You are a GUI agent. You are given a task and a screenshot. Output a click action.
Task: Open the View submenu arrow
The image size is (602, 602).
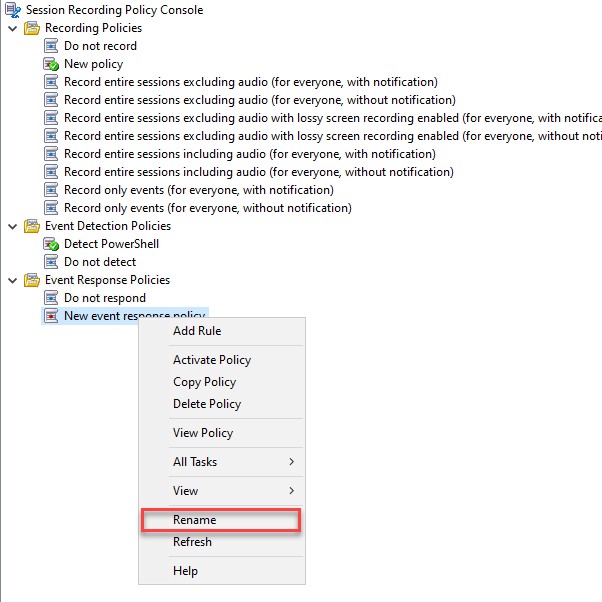(x=291, y=491)
